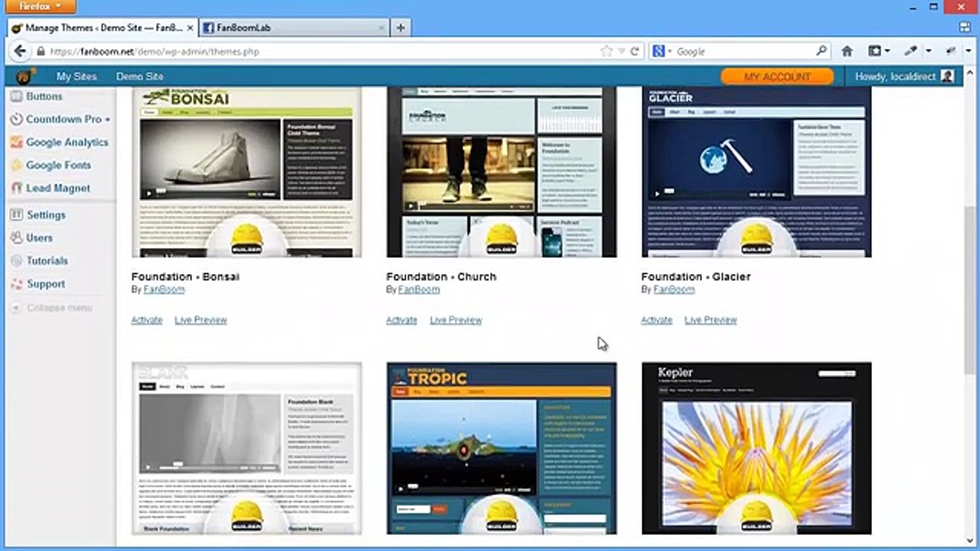Viewport: 980px width, 551px height.
Task: Click the eyedropper toolbar icon
Action: click(911, 51)
